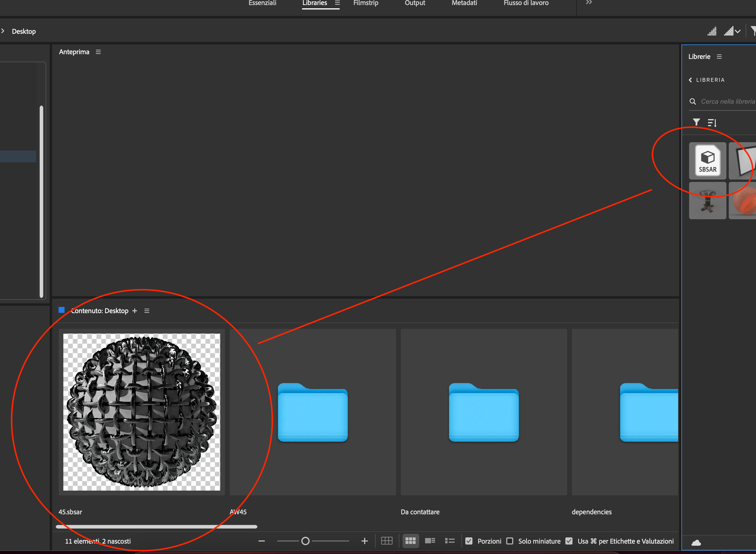Image resolution: width=756 pixels, height=554 pixels.
Task: Switch to detail view in status bar
Action: 430,541
